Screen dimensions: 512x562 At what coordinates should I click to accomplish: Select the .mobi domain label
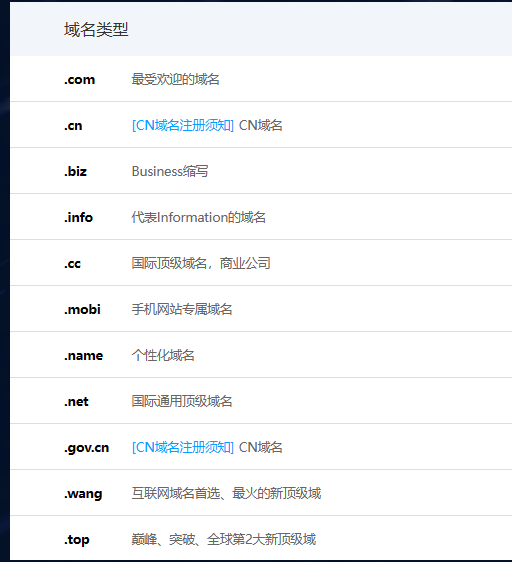point(82,309)
